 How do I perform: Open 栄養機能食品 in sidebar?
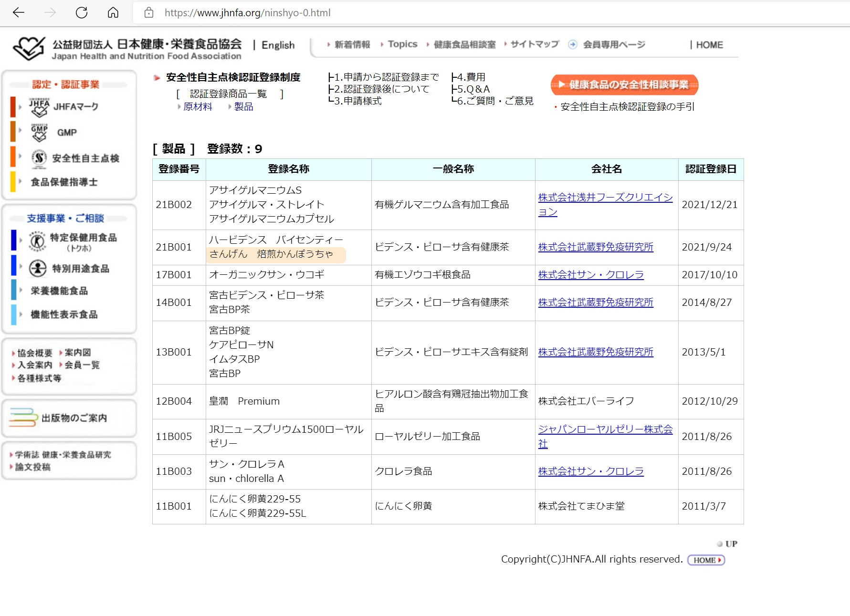click(59, 291)
